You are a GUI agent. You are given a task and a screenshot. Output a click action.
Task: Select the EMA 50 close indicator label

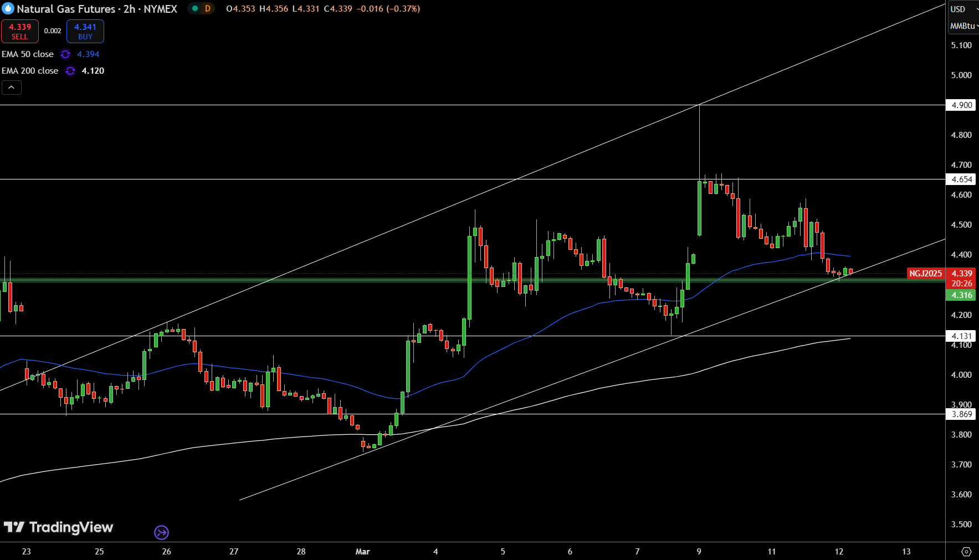point(28,54)
